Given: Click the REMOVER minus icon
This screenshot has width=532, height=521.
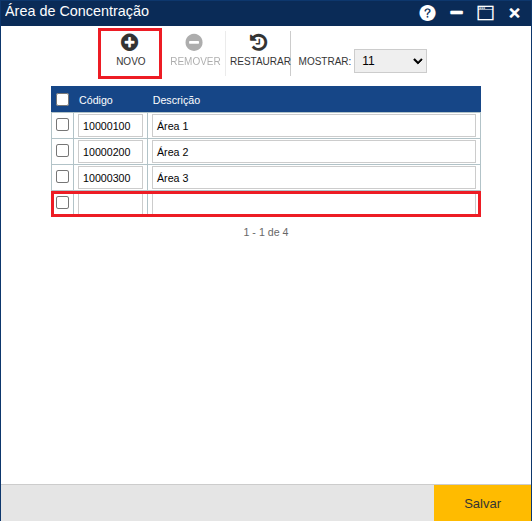Looking at the screenshot, I should tap(194, 42).
